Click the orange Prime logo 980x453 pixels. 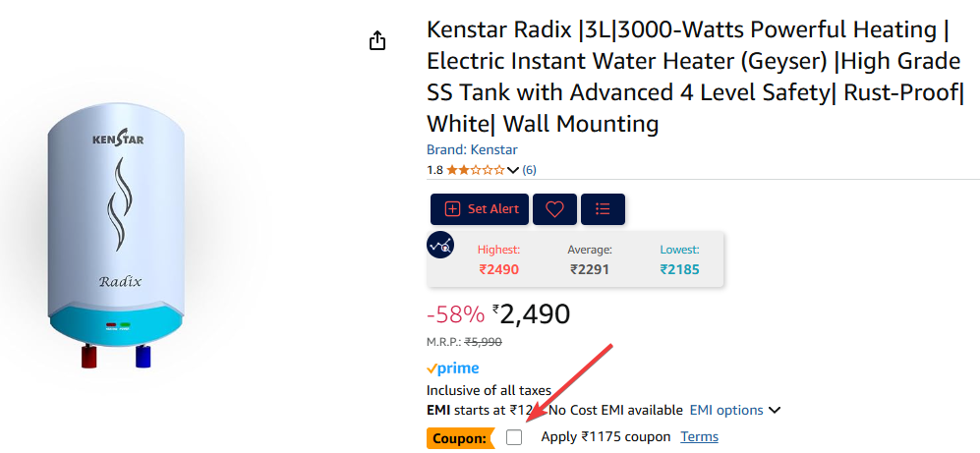coord(453,368)
